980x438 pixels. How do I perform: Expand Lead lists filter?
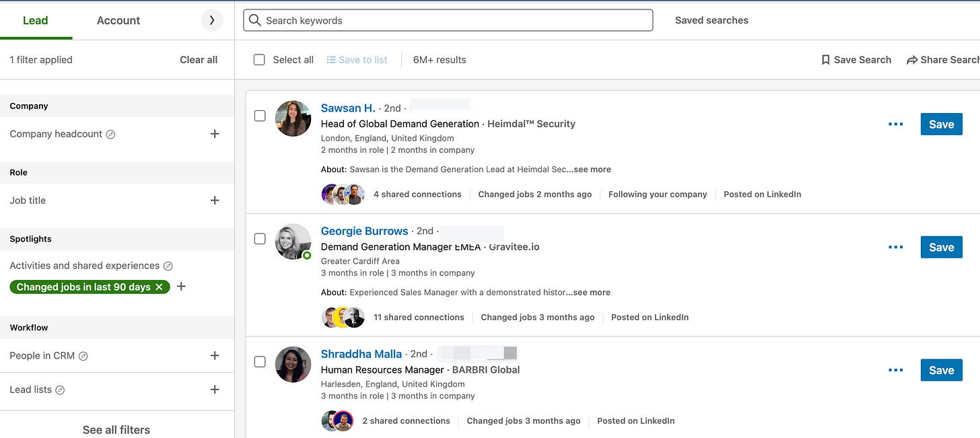(x=215, y=389)
